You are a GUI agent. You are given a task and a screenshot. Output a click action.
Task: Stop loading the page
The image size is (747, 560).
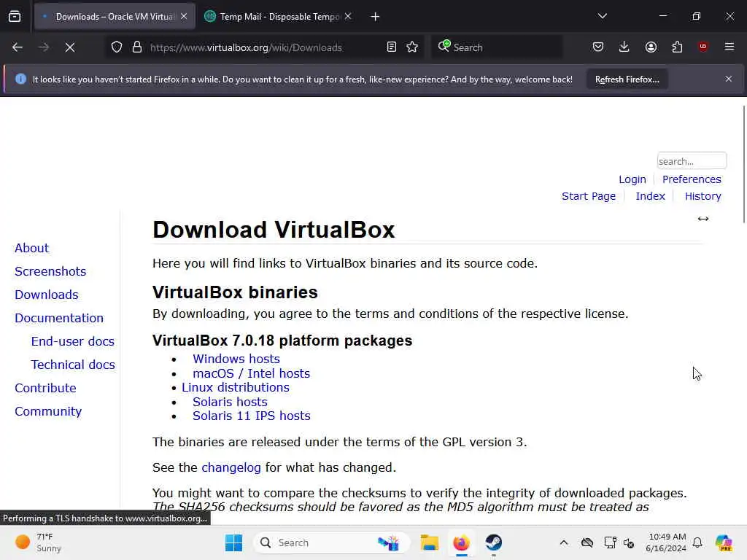tap(69, 47)
